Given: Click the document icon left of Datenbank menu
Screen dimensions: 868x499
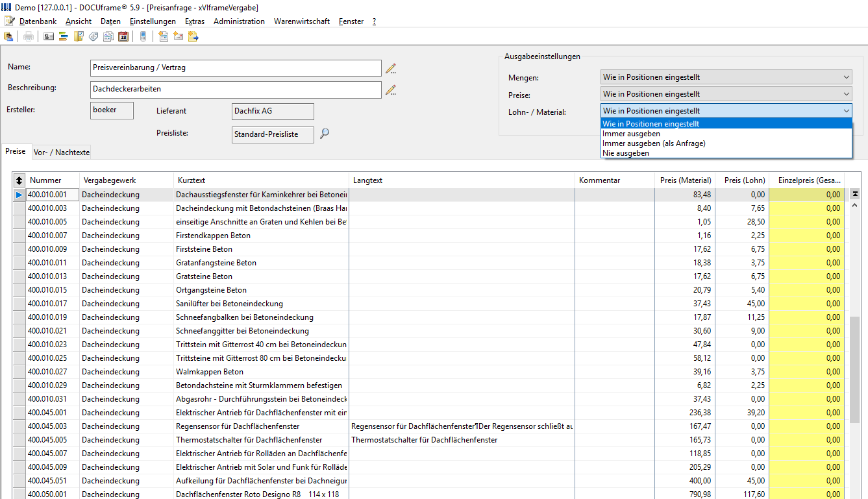Looking at the screenshot, I should (x=9, y=21).
